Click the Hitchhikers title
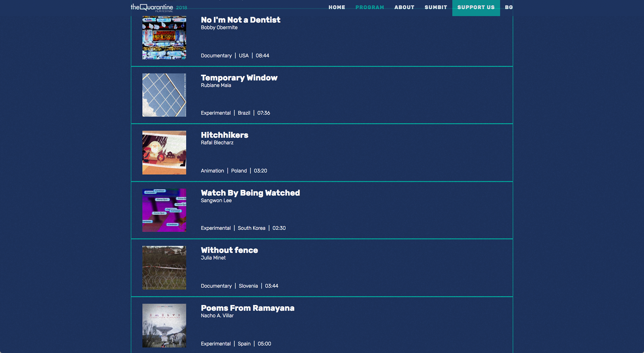This screenshot has height=353, width=644. pos(224,135)
